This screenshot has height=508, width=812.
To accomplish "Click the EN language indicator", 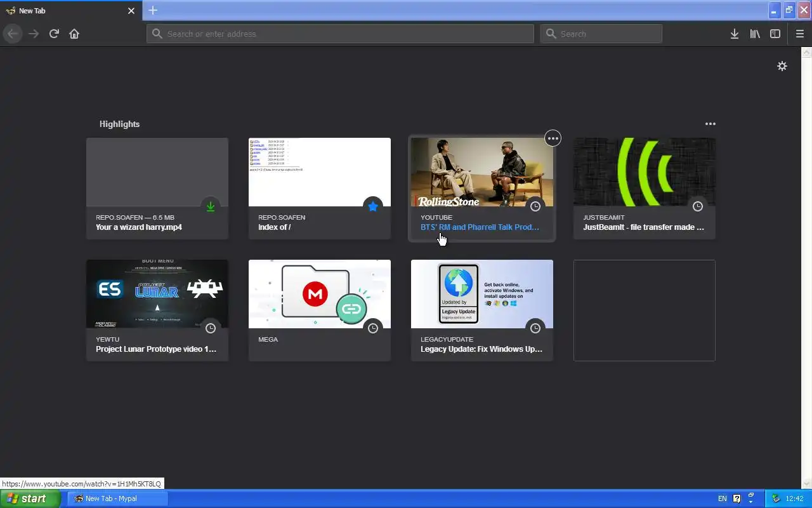I will click(723, 498).
